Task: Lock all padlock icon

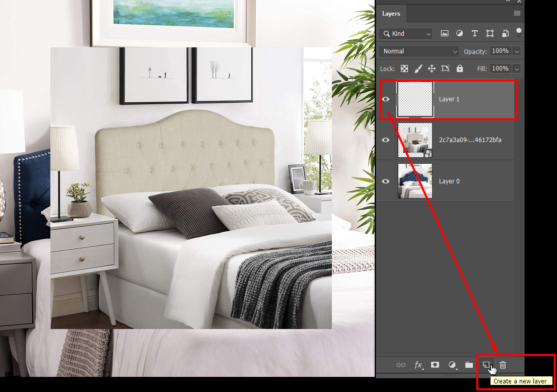Action: (x=460, y=68)
